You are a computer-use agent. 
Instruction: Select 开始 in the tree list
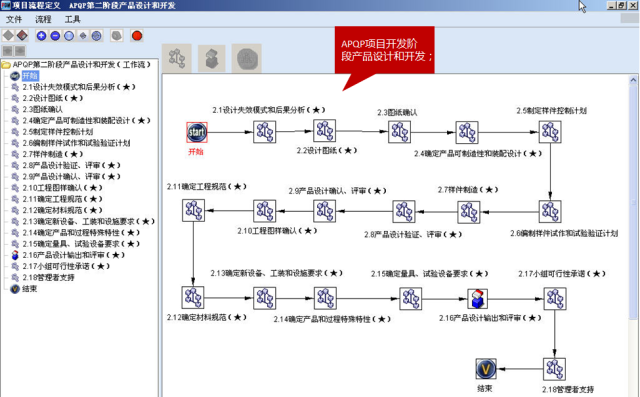[30, 75]
